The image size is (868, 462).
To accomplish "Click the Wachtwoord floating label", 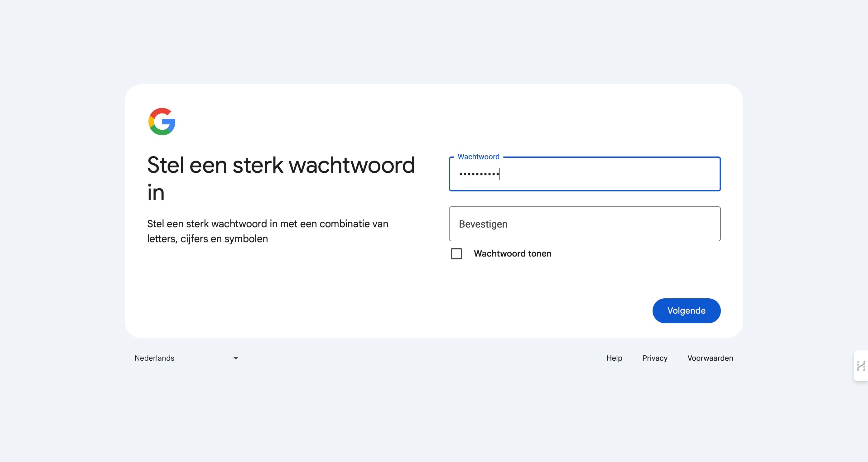I will 479,156.
